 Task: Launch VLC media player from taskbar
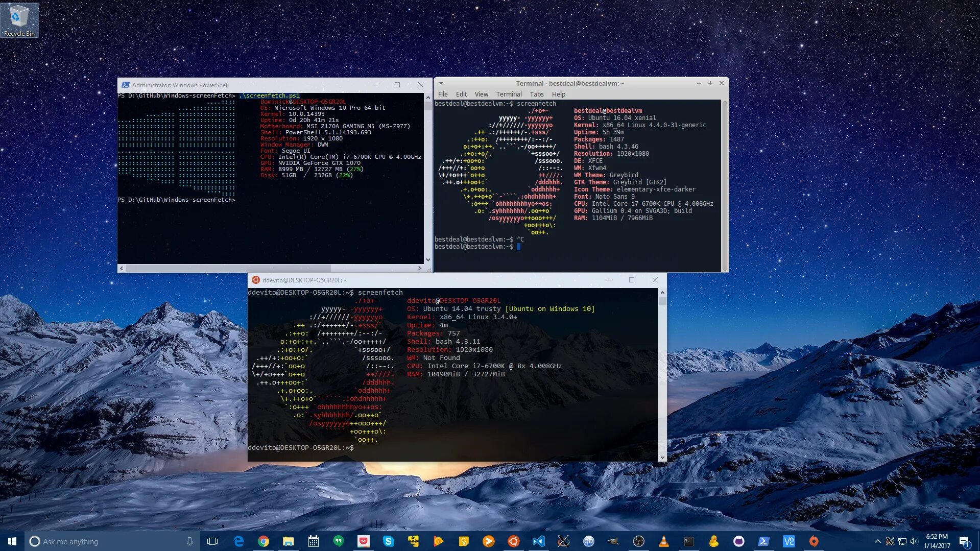click(x=664, y=541)
